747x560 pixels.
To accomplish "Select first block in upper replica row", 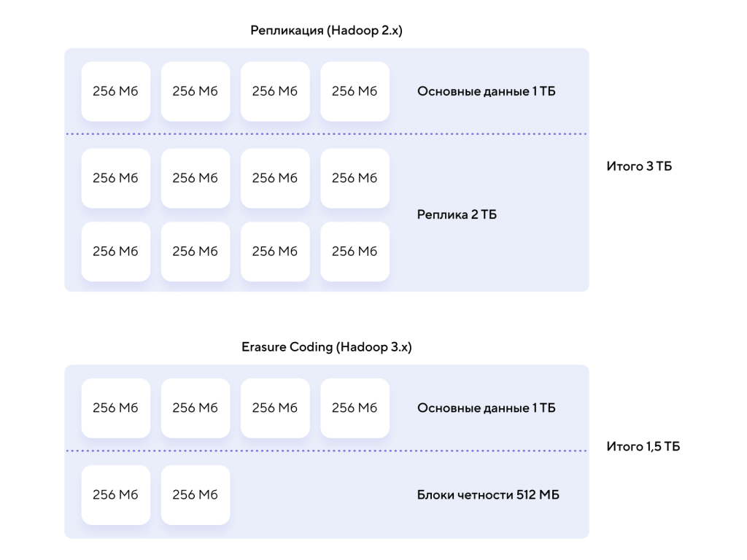I will [116, 178].
